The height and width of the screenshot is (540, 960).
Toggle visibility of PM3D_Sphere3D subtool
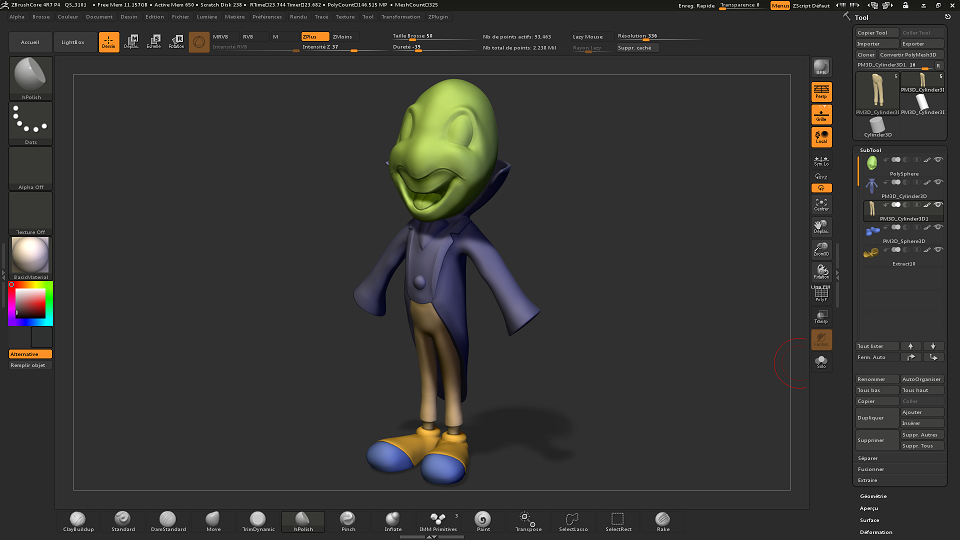tap(938, 227)
